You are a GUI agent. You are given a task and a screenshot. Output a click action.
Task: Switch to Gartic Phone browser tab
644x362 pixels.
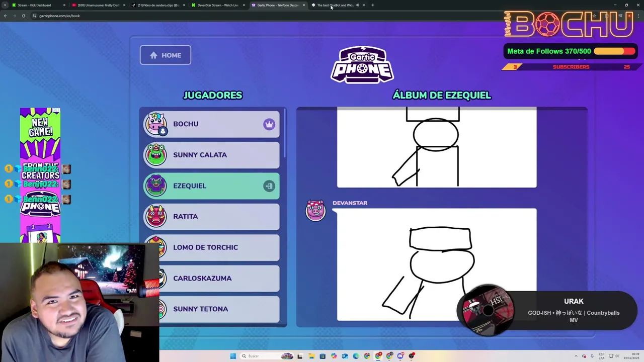(x=278, y=5)
